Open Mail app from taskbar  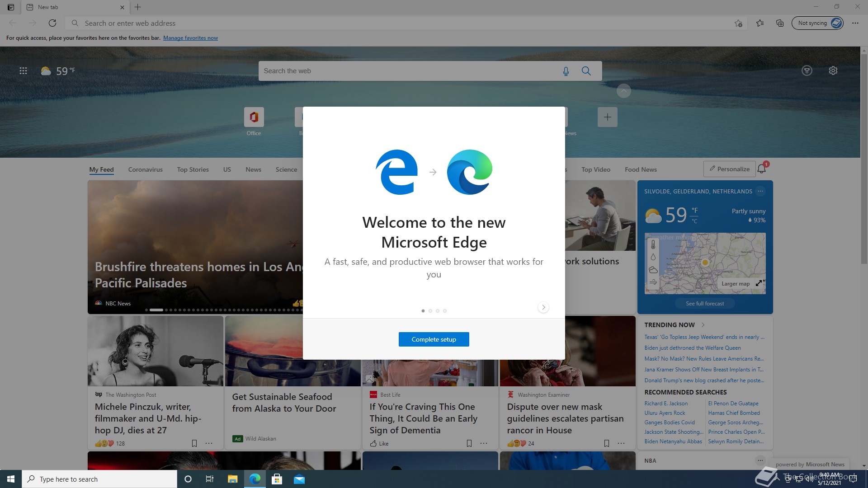pyautogui.click(x=299, y=479)
